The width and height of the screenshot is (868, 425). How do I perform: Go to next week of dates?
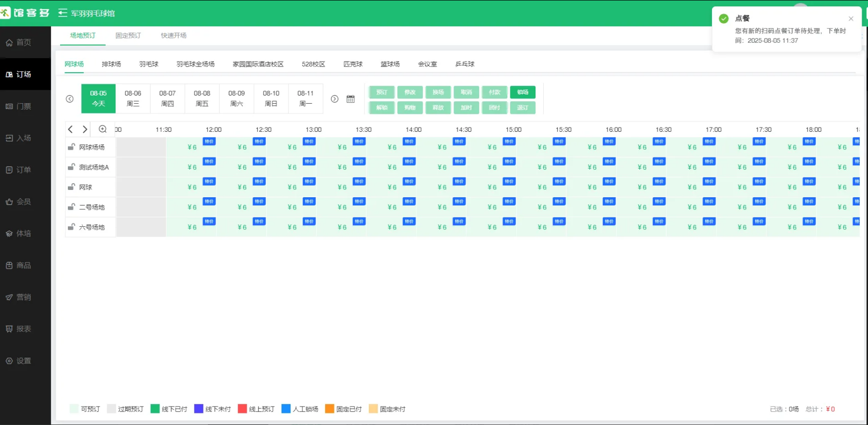pos(334,99)
